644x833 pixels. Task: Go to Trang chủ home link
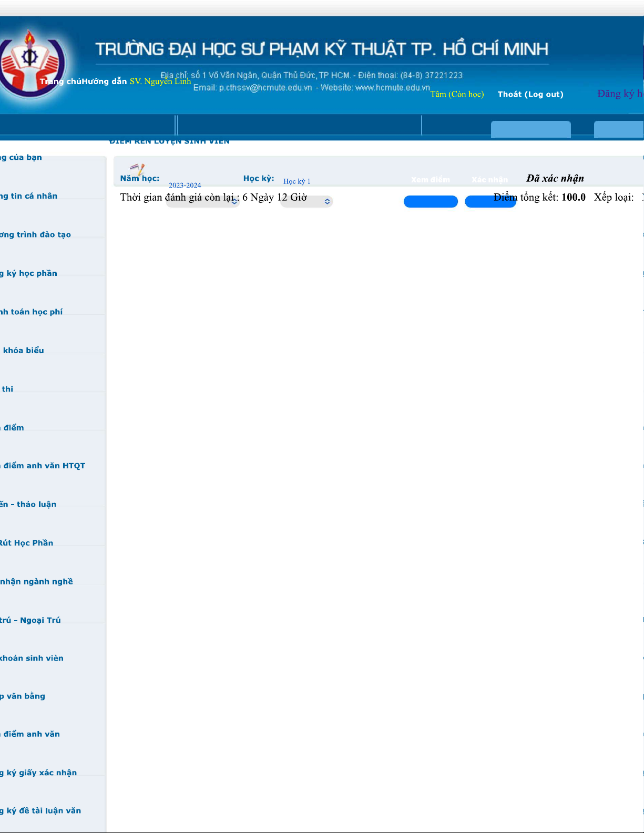(60, 81)
